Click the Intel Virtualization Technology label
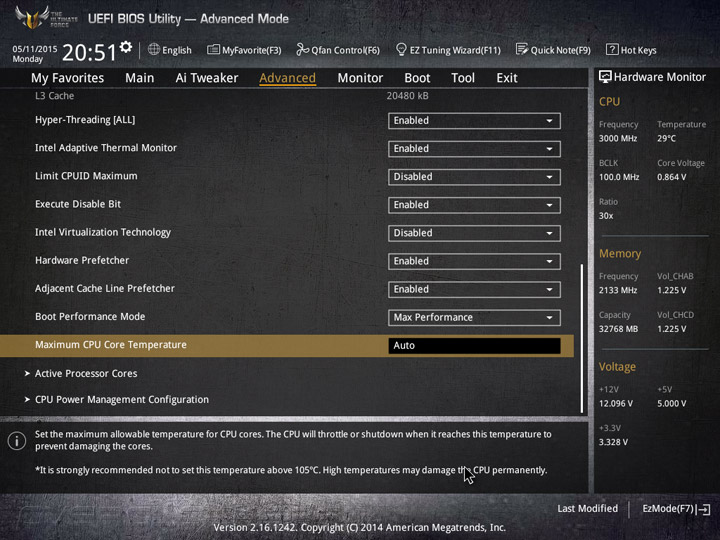The image size is (720, 540). (103, 232)
